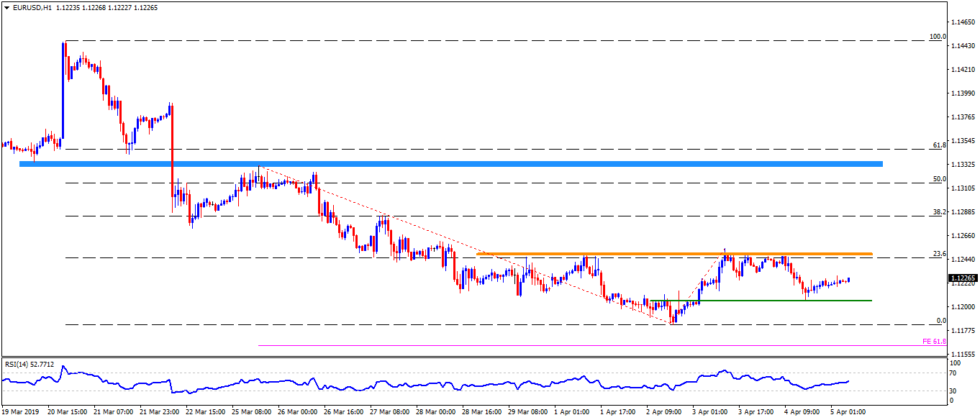Screen dimensions: 980x420
Task: Click the 61.8 Fibonacci level label
Action: pos(938,145)
